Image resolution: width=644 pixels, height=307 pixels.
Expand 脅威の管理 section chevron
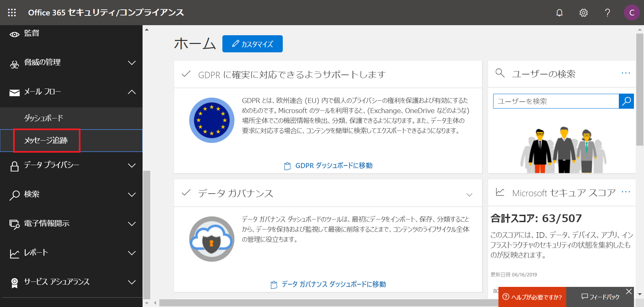[132, 63]
